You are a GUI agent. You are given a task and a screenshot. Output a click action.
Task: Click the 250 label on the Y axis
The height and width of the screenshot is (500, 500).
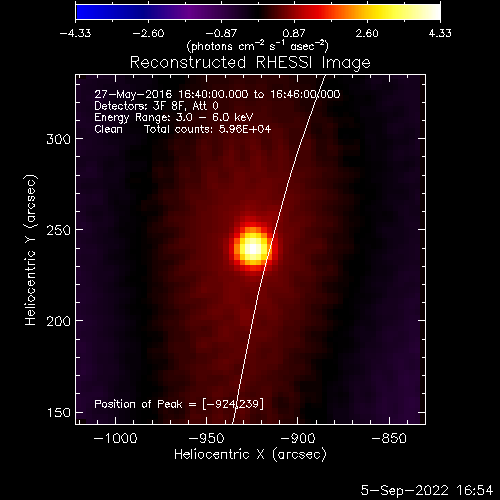pos(59,230)
